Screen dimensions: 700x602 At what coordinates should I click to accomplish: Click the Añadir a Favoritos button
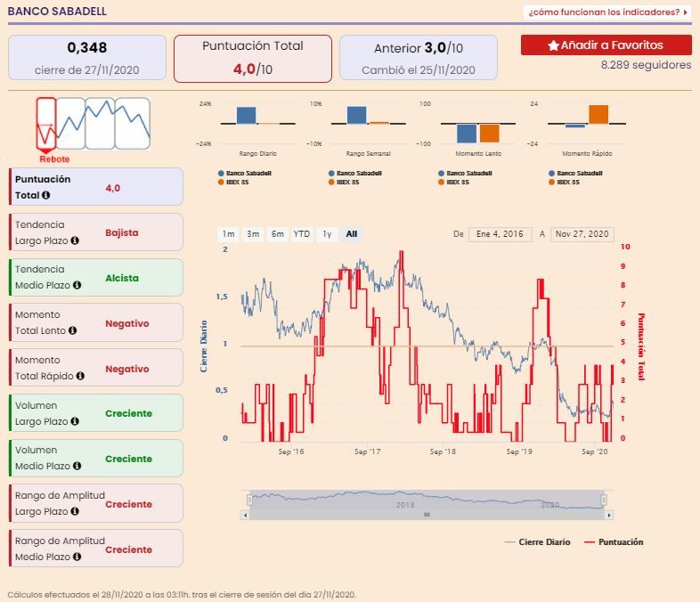coord(606,45)
